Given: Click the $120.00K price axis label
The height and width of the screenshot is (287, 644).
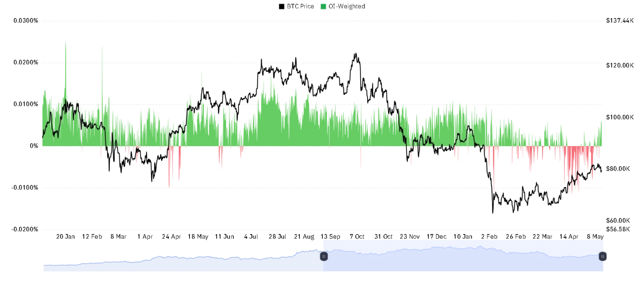Looking at the screenshot, I should click(x=620, y=65).
